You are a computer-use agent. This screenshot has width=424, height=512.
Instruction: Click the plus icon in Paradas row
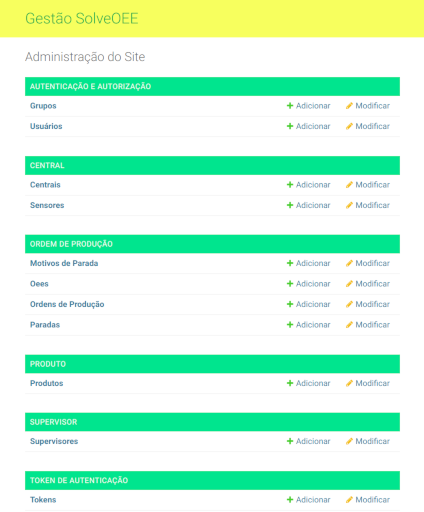[x=290, y=325]
